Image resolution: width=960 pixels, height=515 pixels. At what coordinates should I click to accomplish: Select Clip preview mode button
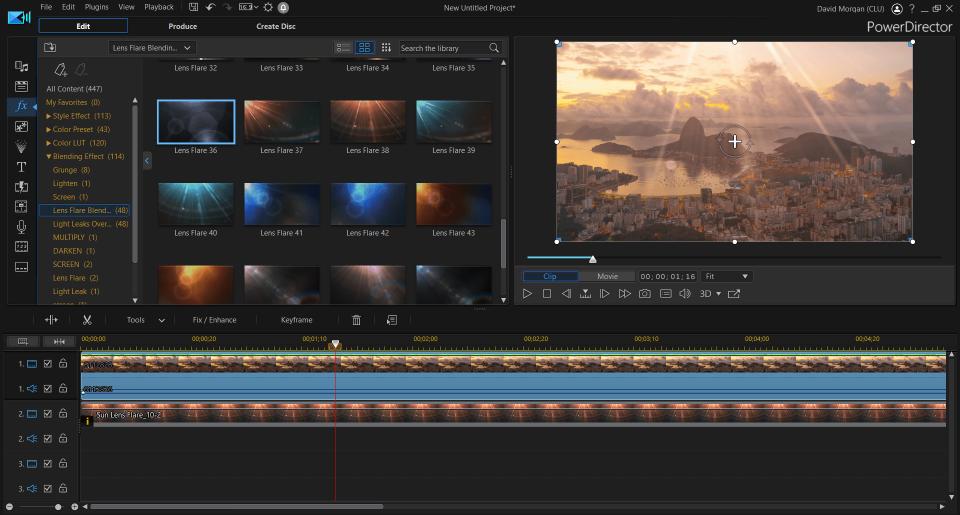(550, 276)
